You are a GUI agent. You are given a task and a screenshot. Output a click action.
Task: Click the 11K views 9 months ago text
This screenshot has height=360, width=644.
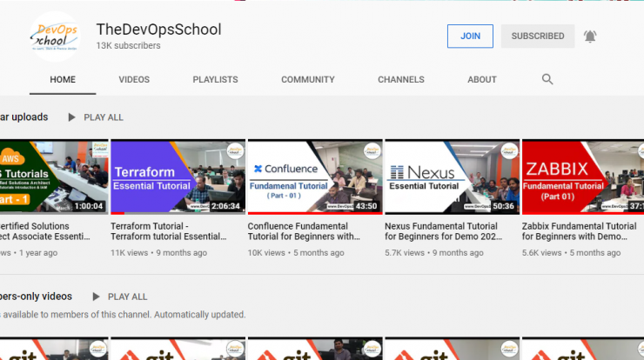pyautogui.click(x=158, y=253)
